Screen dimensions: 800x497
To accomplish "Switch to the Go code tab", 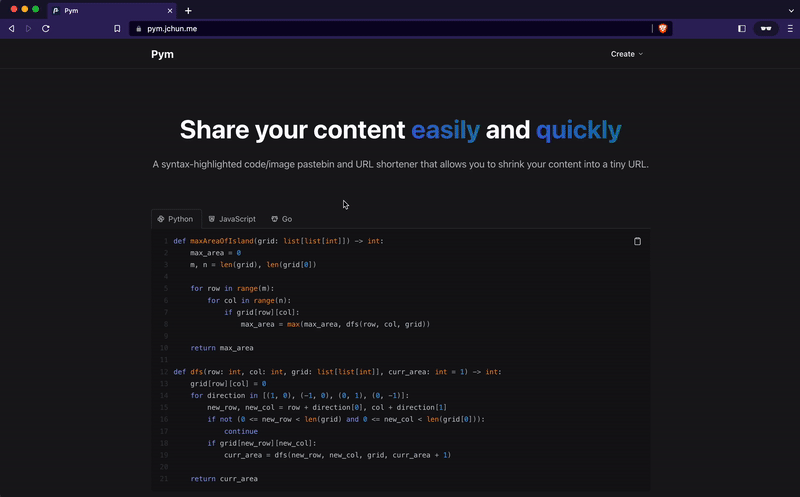I will pyautogui.click(x=282, y=219).
